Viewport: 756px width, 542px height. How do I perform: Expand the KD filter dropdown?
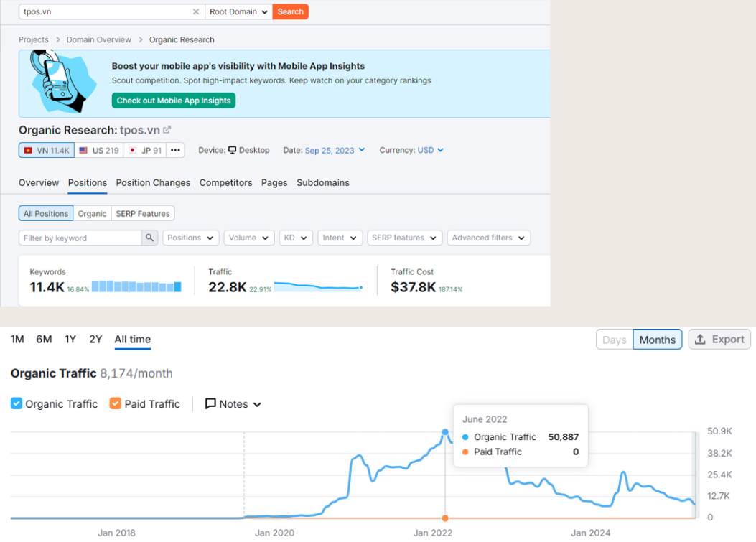click(x=296, y=238)
